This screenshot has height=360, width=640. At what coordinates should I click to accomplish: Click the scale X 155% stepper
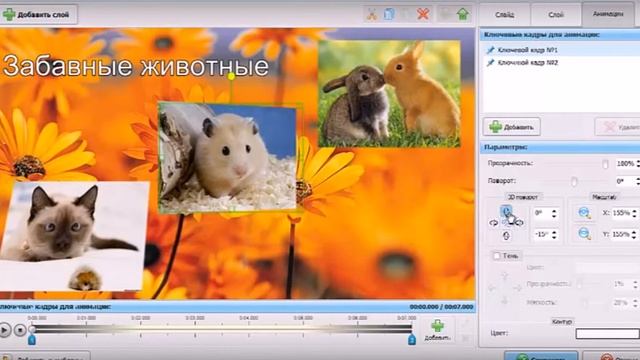(635, 213)
